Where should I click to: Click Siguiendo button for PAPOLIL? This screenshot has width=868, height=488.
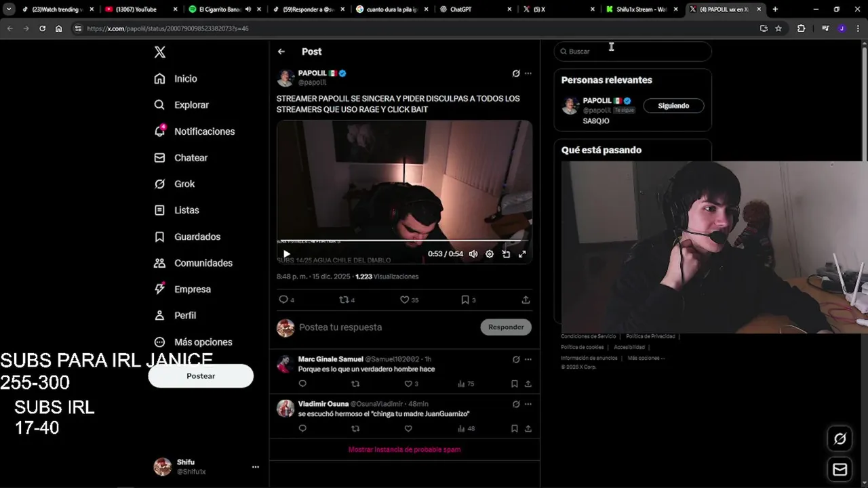click(673, 106)
